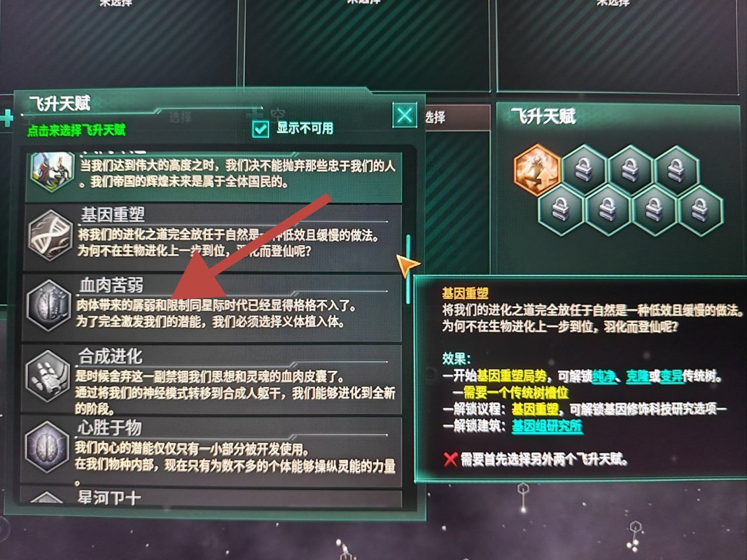Click the orange unlocked ascension perk hexagon
This screenshot has height=560, width=747.
tap(537, 168)
